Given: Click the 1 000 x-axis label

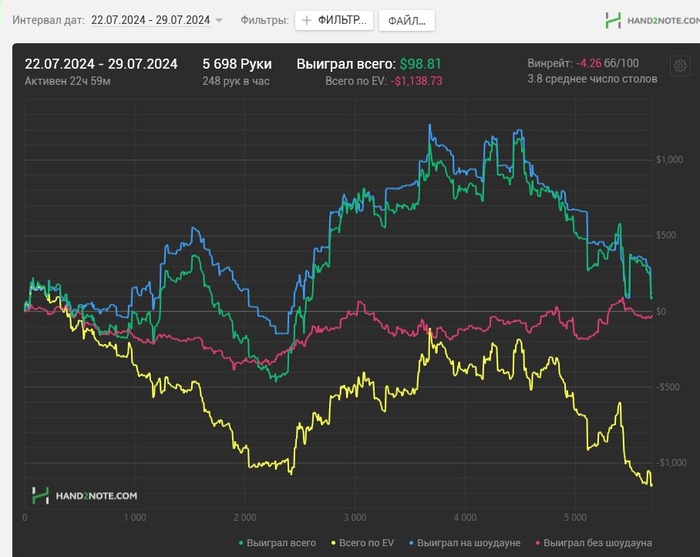Looking at the screenshot, I should [135, 518].
